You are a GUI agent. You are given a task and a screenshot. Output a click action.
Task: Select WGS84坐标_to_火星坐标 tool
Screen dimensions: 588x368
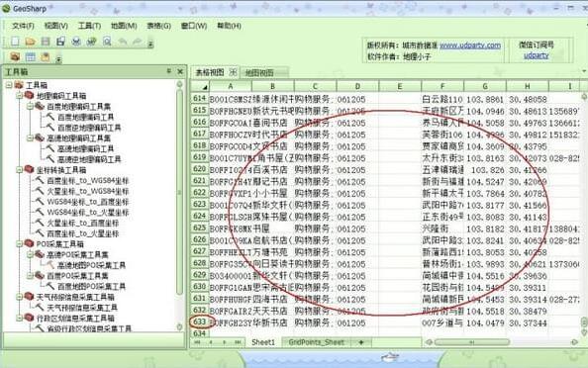(x=88, y=213)
